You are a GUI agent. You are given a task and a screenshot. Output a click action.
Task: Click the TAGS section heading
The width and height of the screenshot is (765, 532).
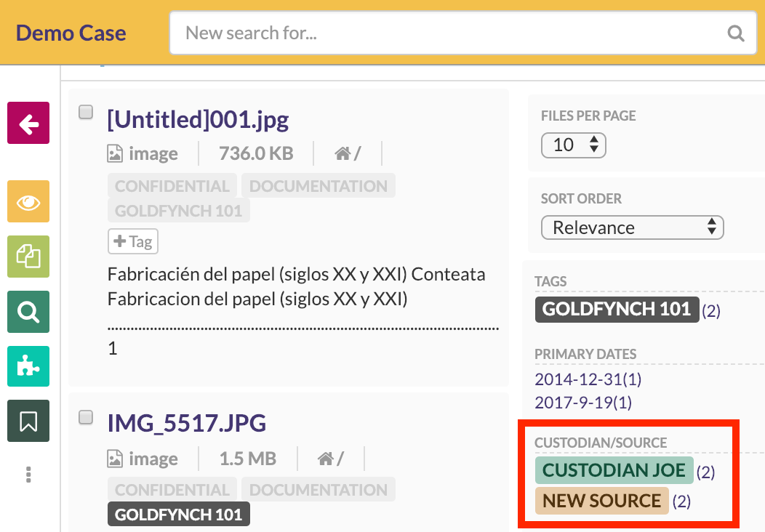click(x=550, y=281)
